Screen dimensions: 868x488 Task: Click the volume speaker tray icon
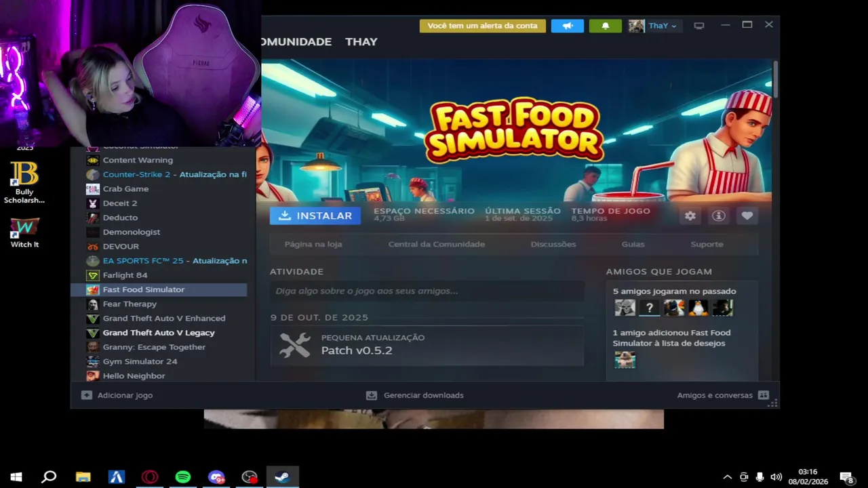coord(776,477)
